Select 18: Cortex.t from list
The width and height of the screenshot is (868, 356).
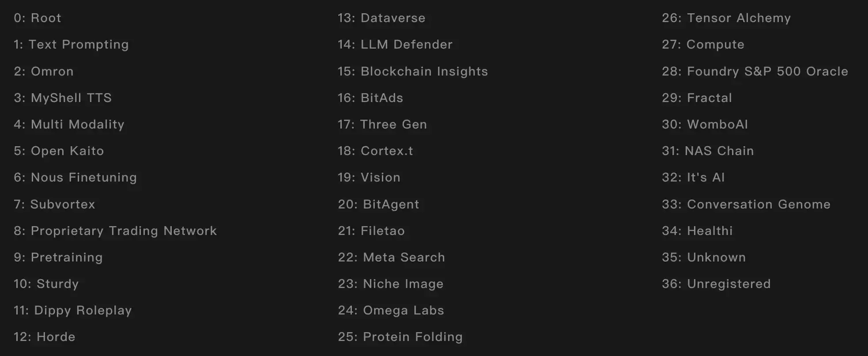pos(375,151)
